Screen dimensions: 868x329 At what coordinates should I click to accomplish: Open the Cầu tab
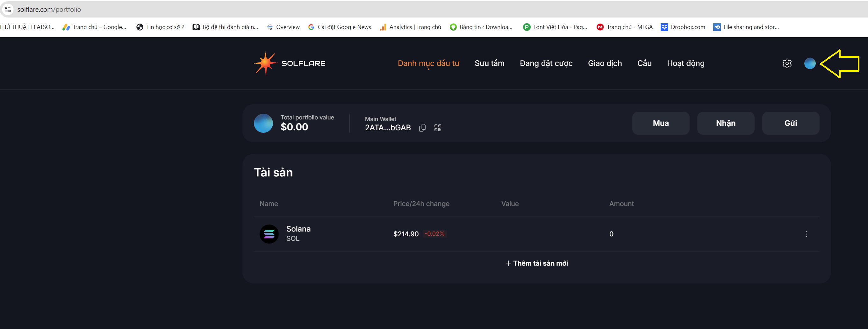pyautogui.click(x=644, y=63)
